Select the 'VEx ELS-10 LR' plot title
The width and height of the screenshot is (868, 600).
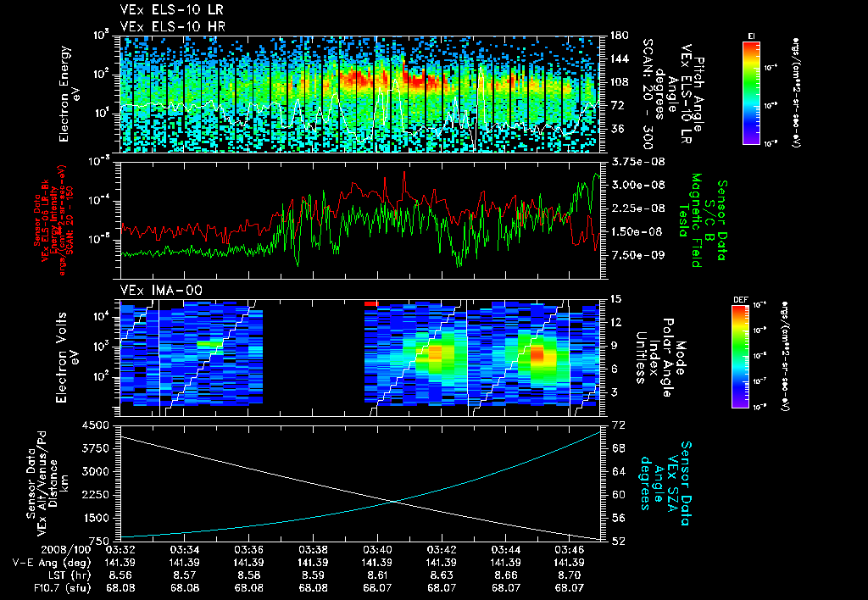[172, 10]
